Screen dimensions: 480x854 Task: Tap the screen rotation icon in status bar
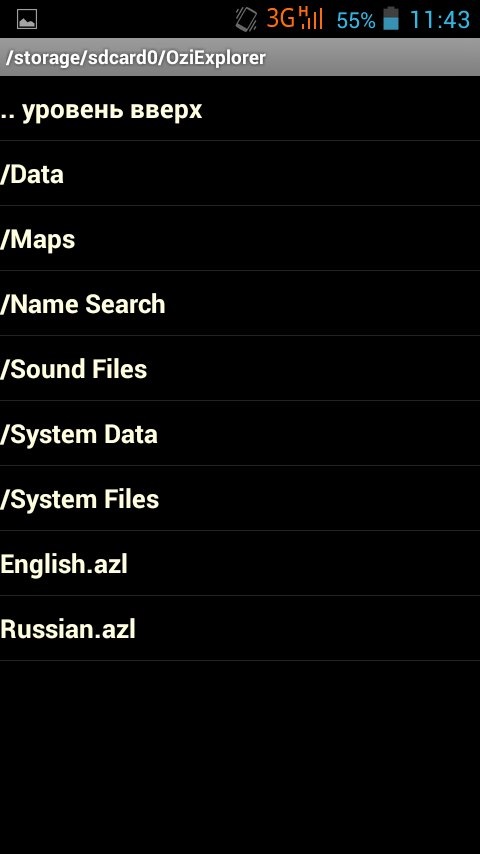tap(246, 20)
